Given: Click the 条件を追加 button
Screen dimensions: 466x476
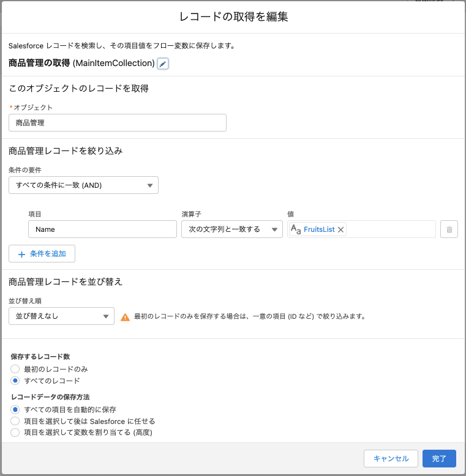Looking at the screenshot, I should click(x=42, y=254).
